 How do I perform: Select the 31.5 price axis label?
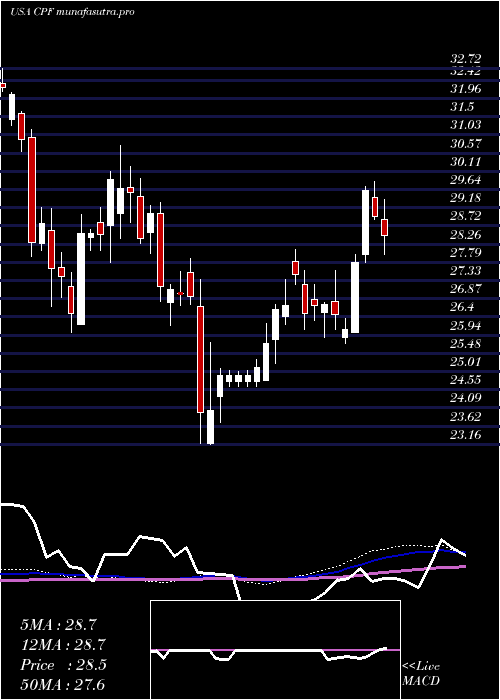point(462,107)
